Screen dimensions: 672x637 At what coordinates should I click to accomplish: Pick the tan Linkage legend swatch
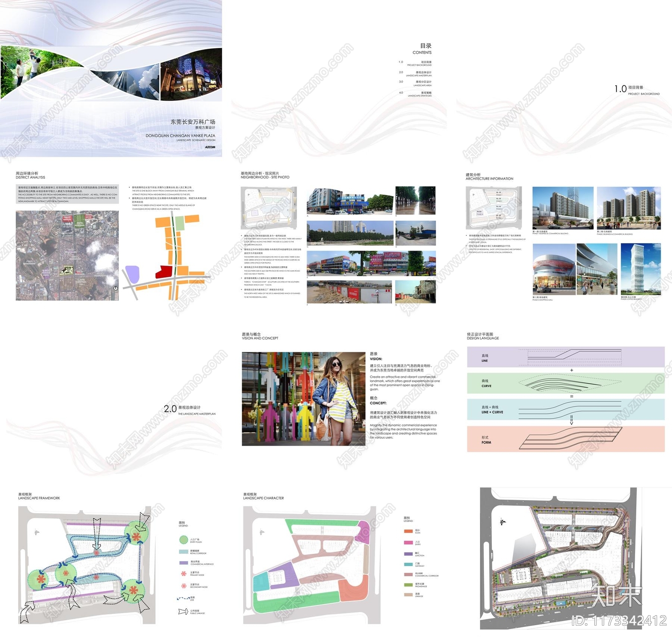point(408,595)
